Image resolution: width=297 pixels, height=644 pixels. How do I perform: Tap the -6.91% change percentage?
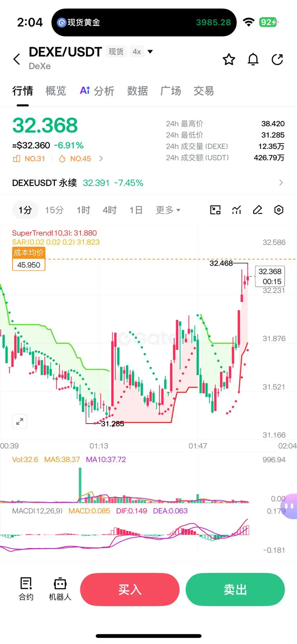point(69,146)
